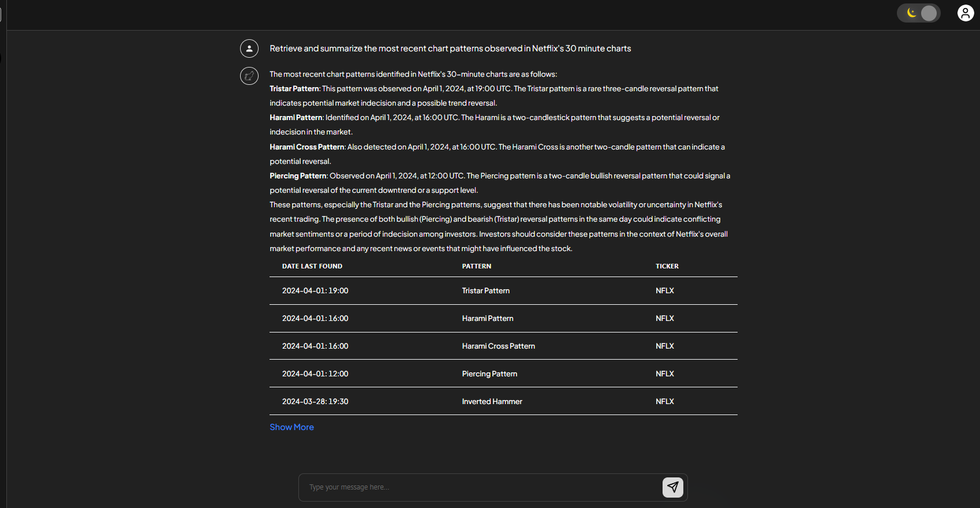Click the user avatar beside the question
Viewport: 980px width, 508px height.
tap(249, 48)
